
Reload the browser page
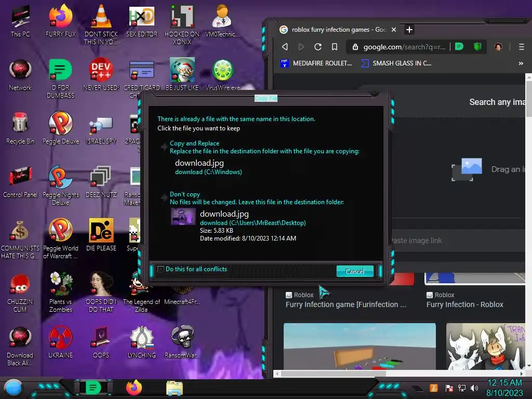tap(318, 46)
